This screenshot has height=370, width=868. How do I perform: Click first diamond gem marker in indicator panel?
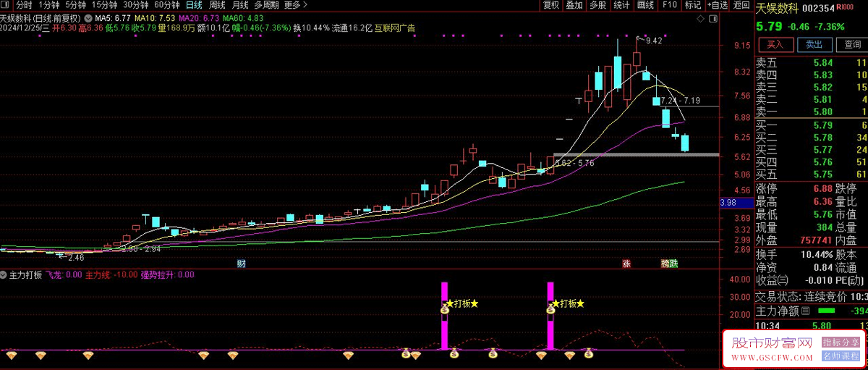click(x=12, y=354)
